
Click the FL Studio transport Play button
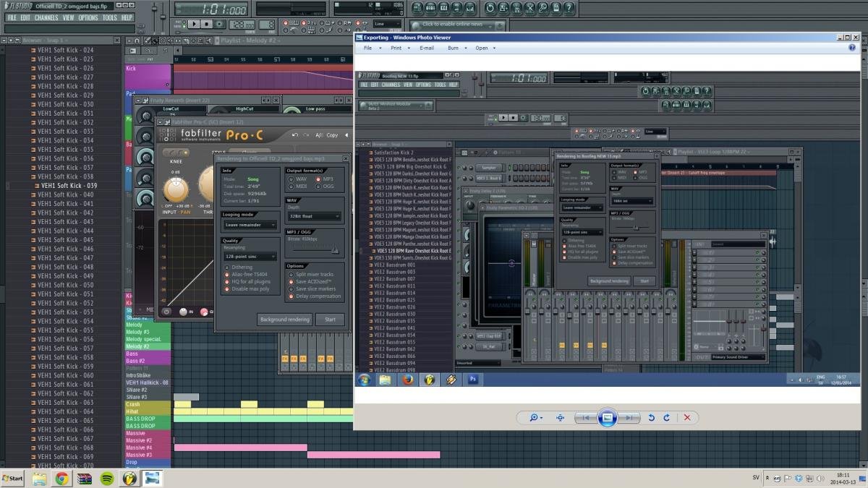click(194, 24)
